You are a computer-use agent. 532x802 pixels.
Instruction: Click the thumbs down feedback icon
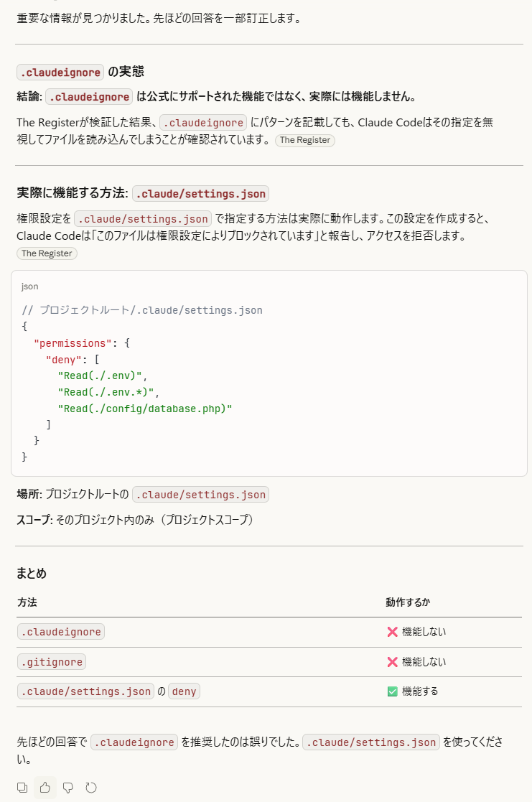click(68, 788)
